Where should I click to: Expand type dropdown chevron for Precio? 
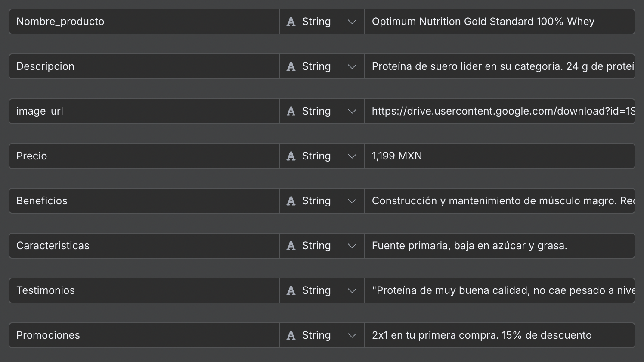point(352,156)
